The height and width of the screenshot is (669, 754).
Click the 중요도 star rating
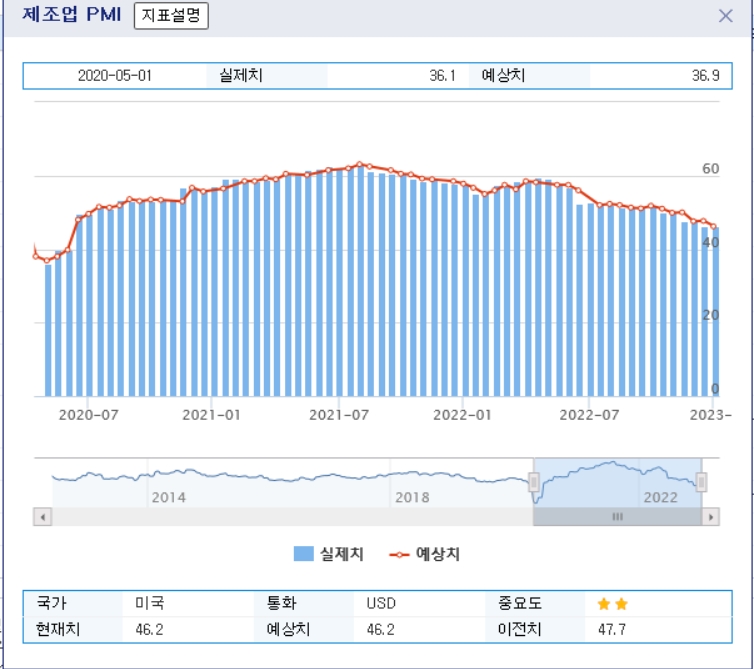click(613, 604)
